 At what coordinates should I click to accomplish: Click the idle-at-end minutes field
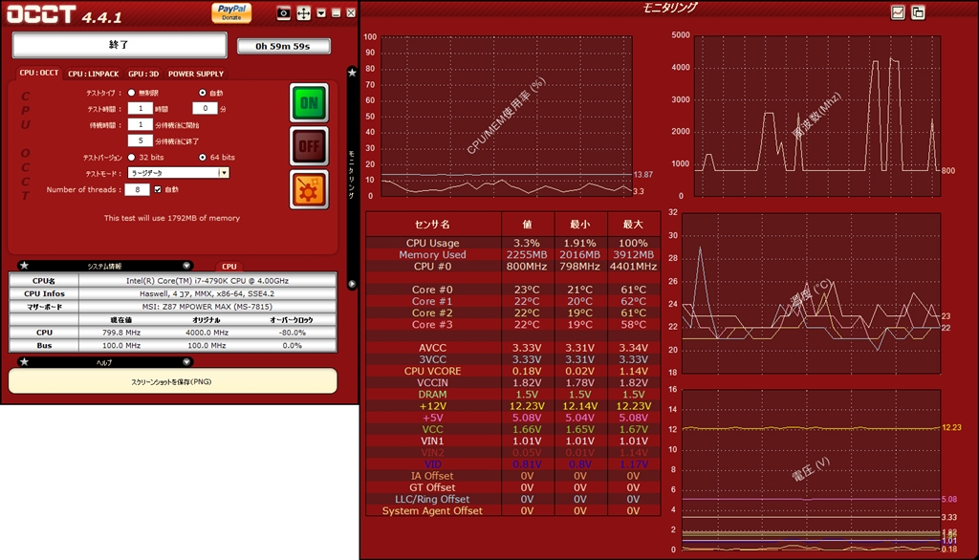pos(141,140)
